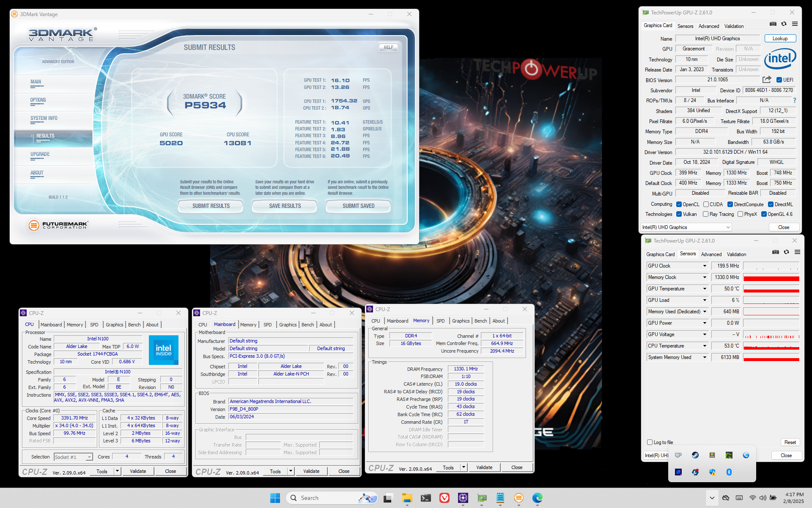Click the Intel Inside logo in CPU-Z

[164, 350]
